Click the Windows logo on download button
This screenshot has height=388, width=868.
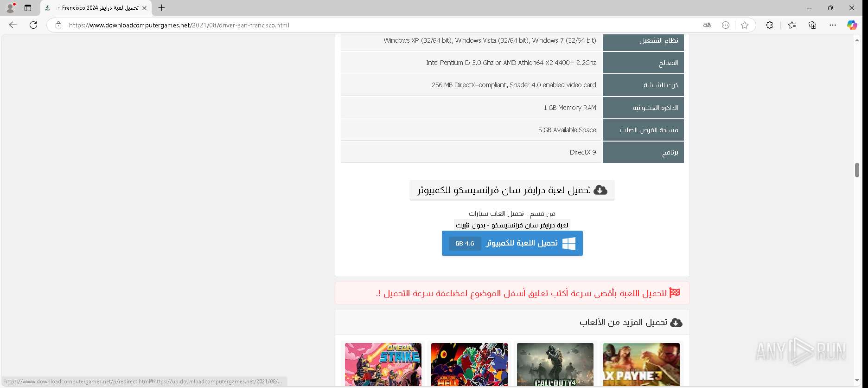(x=569, y=243)
